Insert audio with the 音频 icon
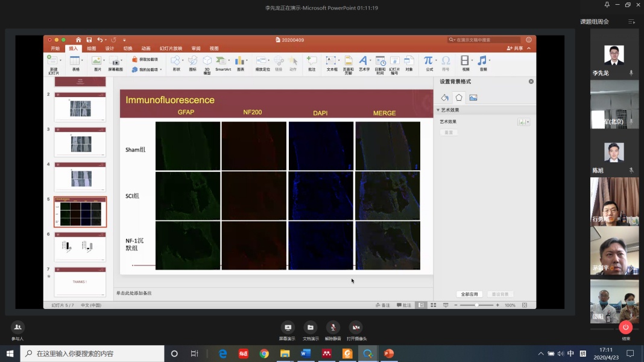This screenshot has height=362, width=644. point(482,62)
